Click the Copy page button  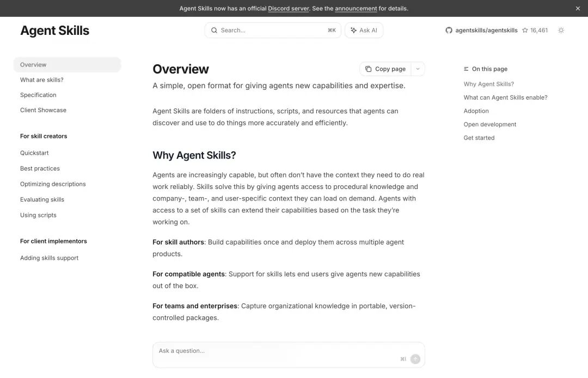click(x=385, y=69)
